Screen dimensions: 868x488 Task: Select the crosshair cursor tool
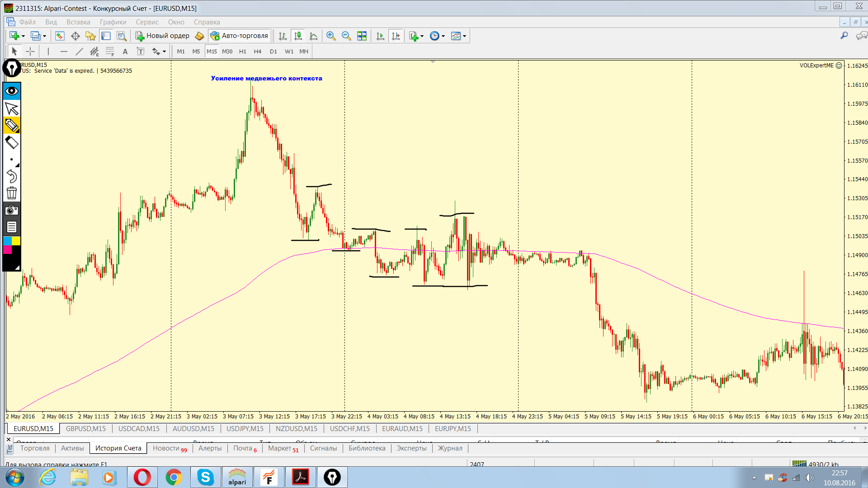(x=30, y=52)
